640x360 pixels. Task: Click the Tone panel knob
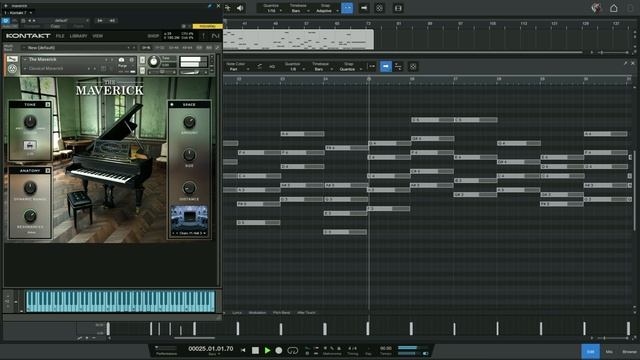(x=30, y=121)
